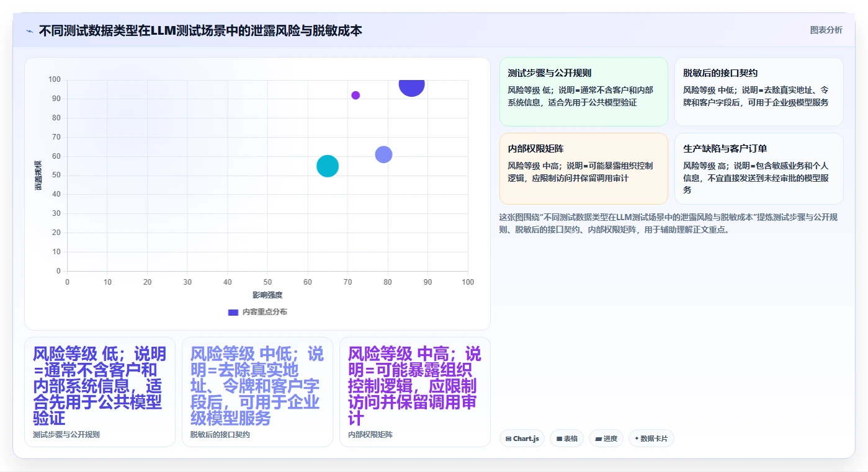Screen dimensions: 868x472
Task: Select the small purple bubble
Action: coord(356,95)
